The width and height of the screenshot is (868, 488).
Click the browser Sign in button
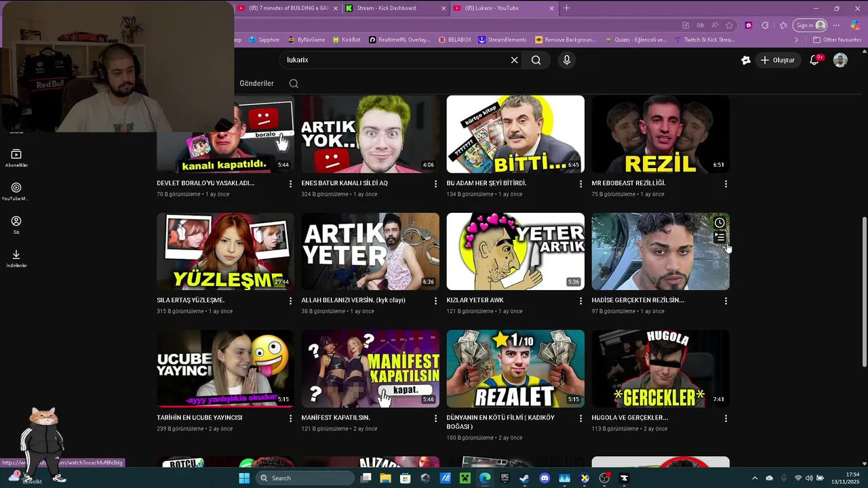pyautogui.click(x=810, y=25)
